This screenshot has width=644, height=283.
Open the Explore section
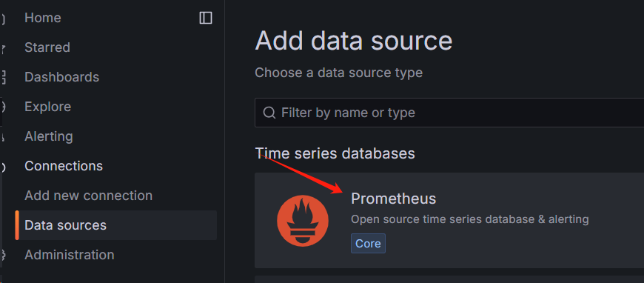(47, 107)
